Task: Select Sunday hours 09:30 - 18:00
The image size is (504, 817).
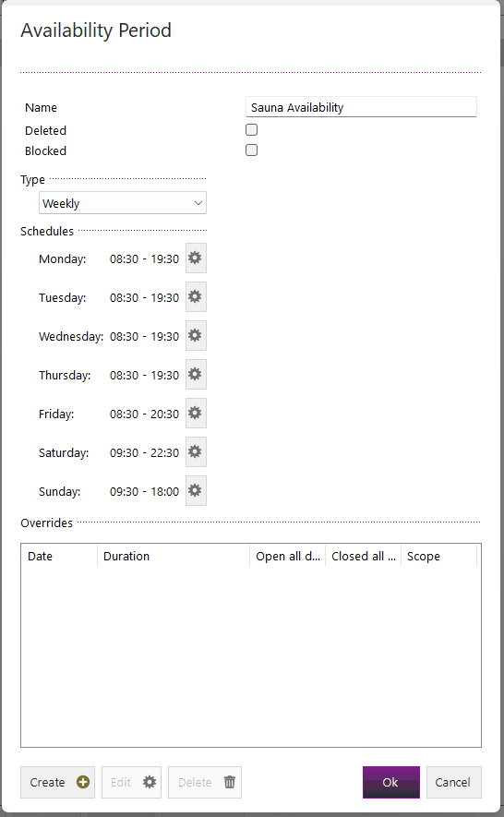Action: 144,491
